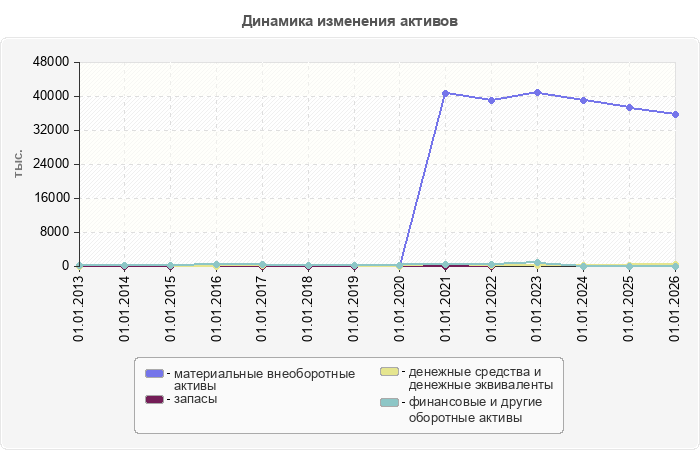Select the blue data point at 01.01.2024
The height and width of the screenshot is (450, 700).
(x=583, y=100)
